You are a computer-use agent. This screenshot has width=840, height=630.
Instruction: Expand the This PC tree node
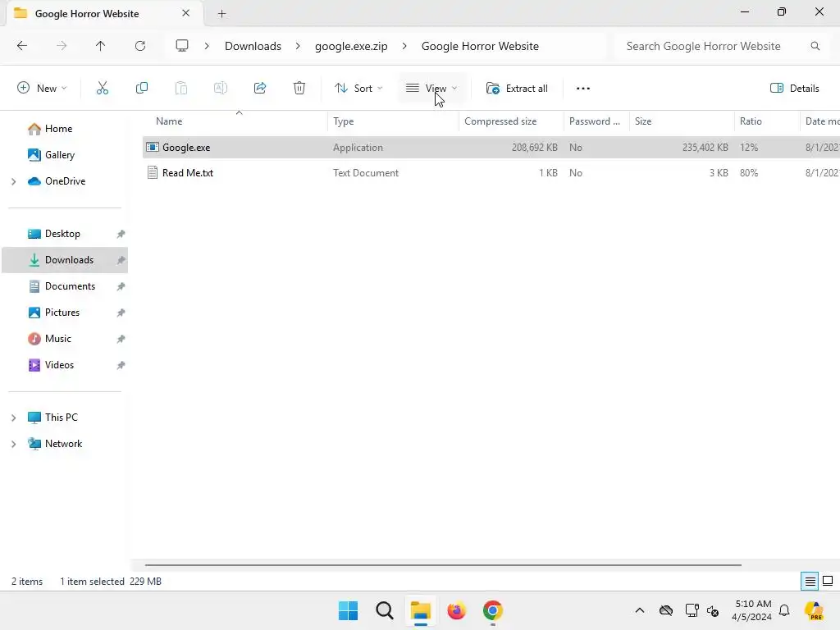pyautogui.click(x=14, y=418)
